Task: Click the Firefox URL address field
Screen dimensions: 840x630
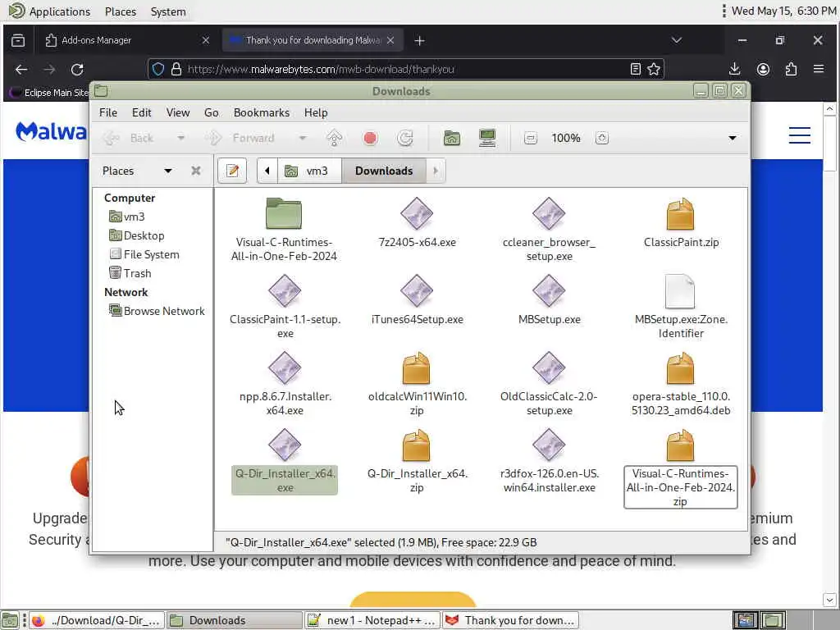Action: (x=405, y=69)
